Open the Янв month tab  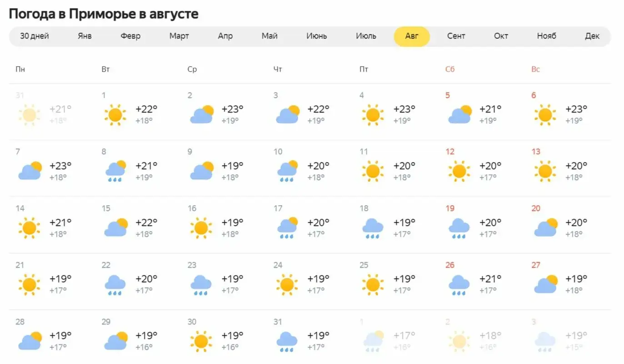point(85,36)
